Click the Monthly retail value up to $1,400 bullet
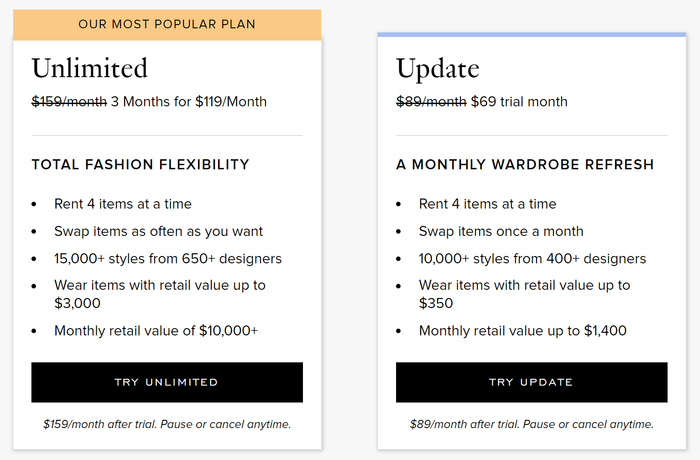This screenshot has width=700, height=460. (523, 330)
